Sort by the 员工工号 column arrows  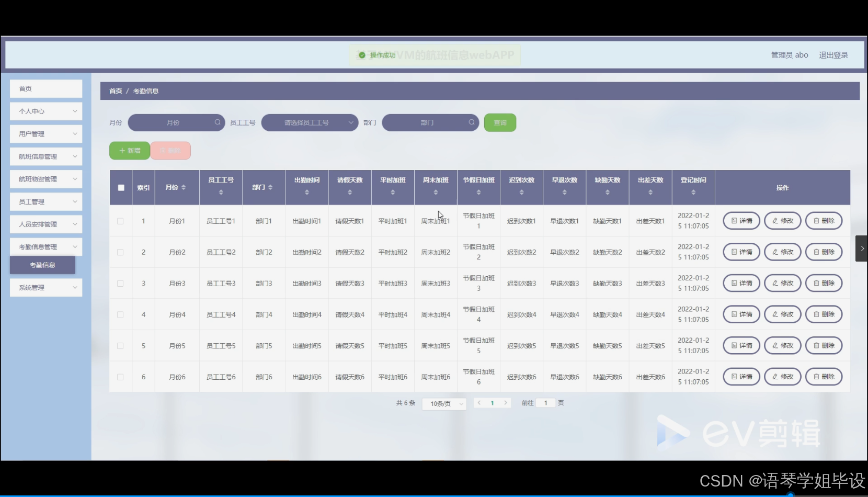pyautogui.click(x=221, y=193)
